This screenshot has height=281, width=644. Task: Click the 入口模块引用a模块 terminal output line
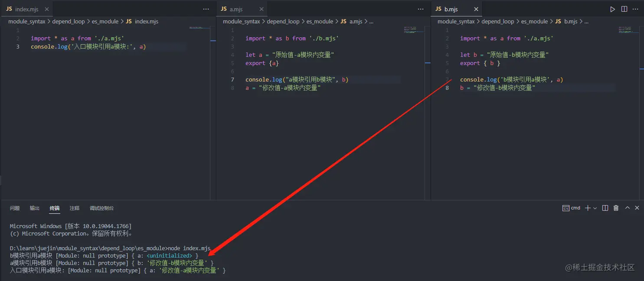tap(118, 271)
